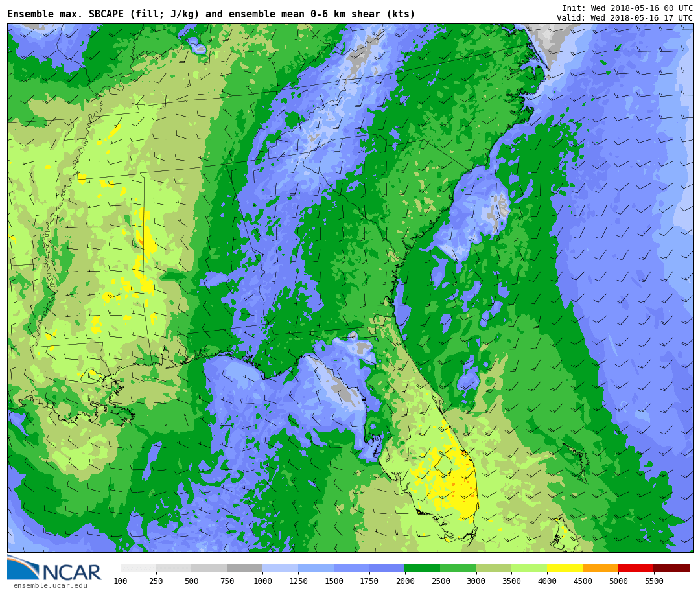Click the colorbar label '5500'

(654, 581)
